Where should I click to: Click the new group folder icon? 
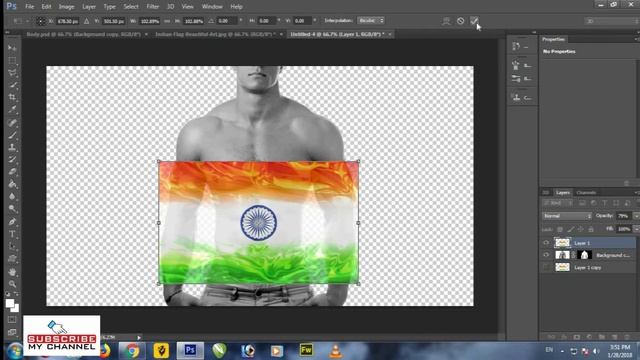tap(602, 337)
